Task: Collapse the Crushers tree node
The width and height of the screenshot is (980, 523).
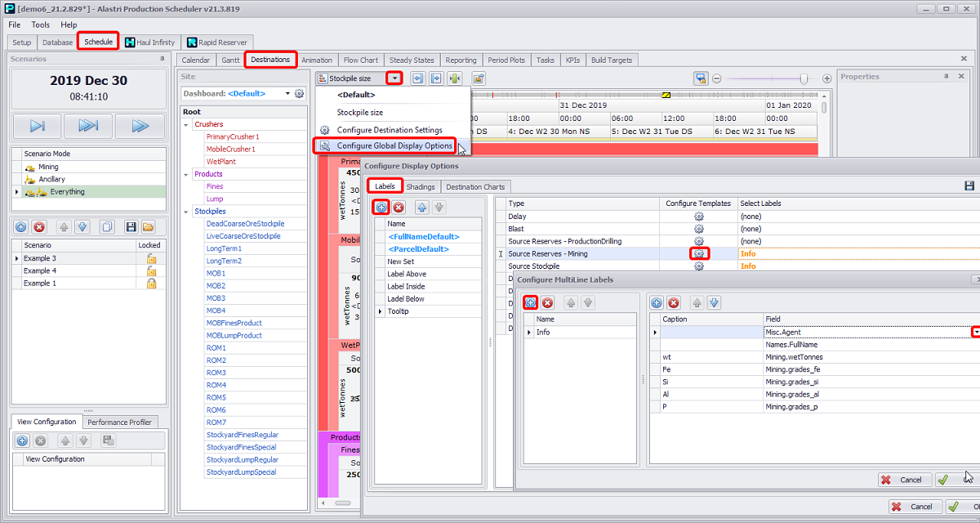Action: click(187, 125)
